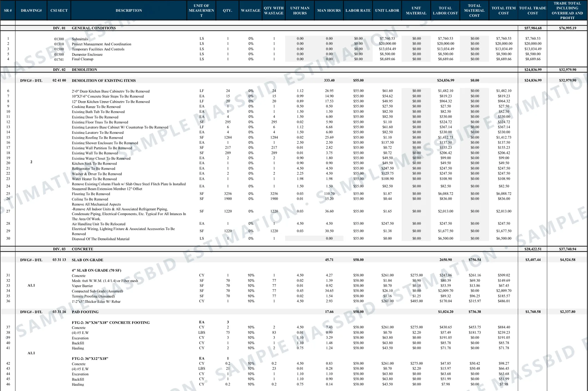Click the "Final Cleanup" description

[82, 59]
